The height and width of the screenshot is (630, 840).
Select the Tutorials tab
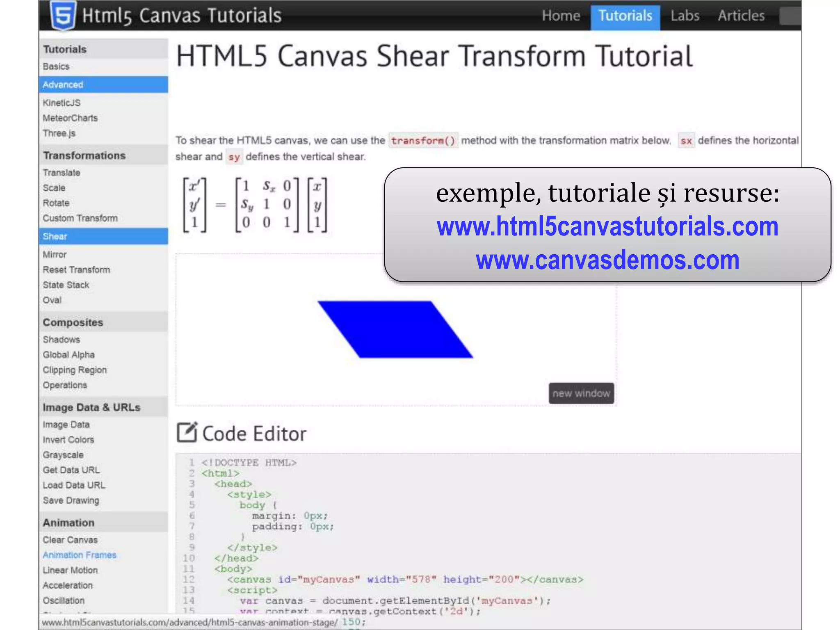click(625, 17)
